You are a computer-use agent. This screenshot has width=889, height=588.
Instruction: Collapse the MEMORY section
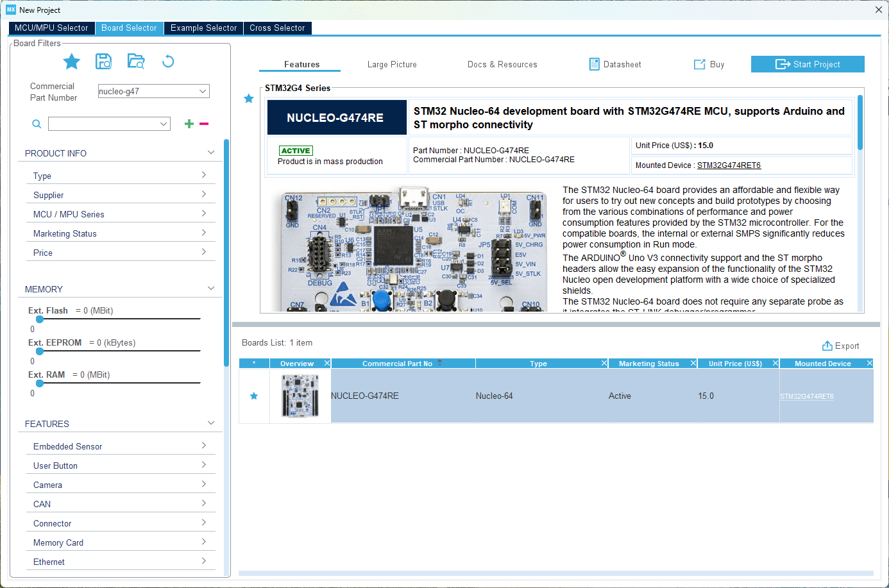[x=210, y=289]
